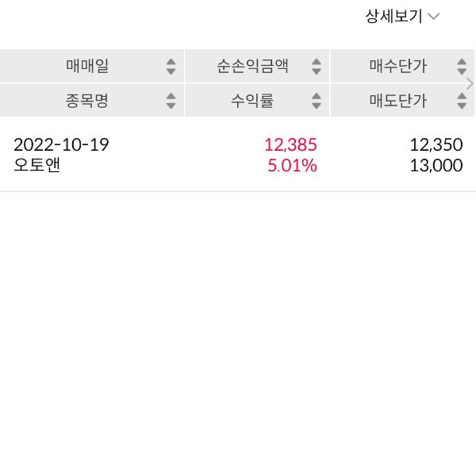The height and width of the screenshot is (476, 476).
Task: Select the 순손익금액 column header
Action: click(x=252, y=67)
